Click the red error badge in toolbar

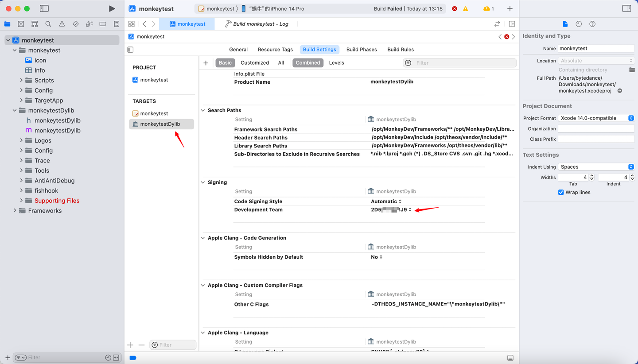click(455, 8)
